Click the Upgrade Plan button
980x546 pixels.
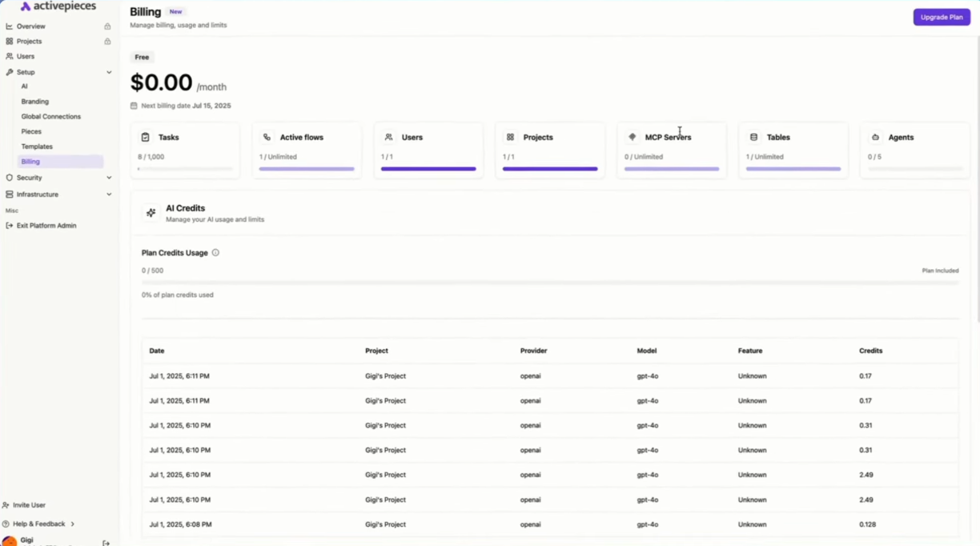click(942, 17)
